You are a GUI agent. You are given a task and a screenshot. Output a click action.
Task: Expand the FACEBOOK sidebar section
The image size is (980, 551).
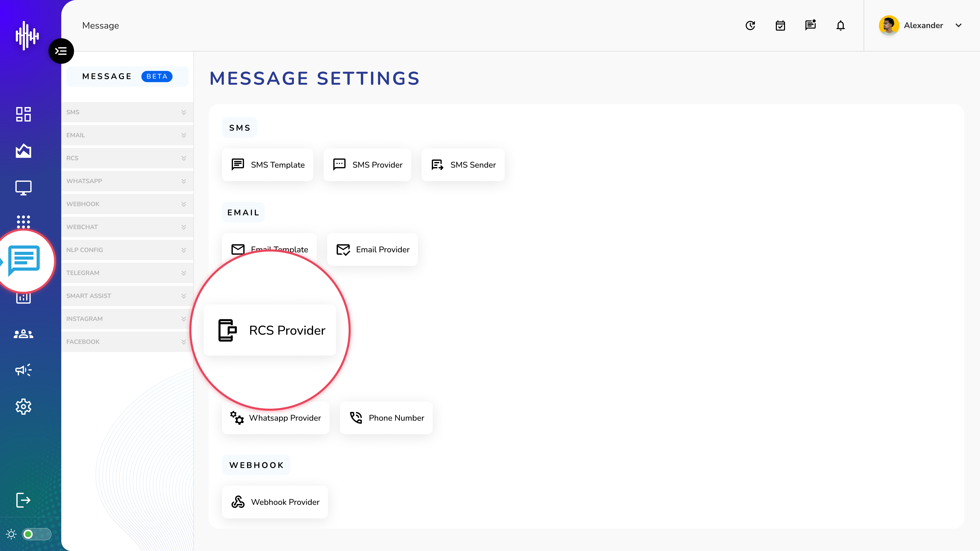[127, 341]
